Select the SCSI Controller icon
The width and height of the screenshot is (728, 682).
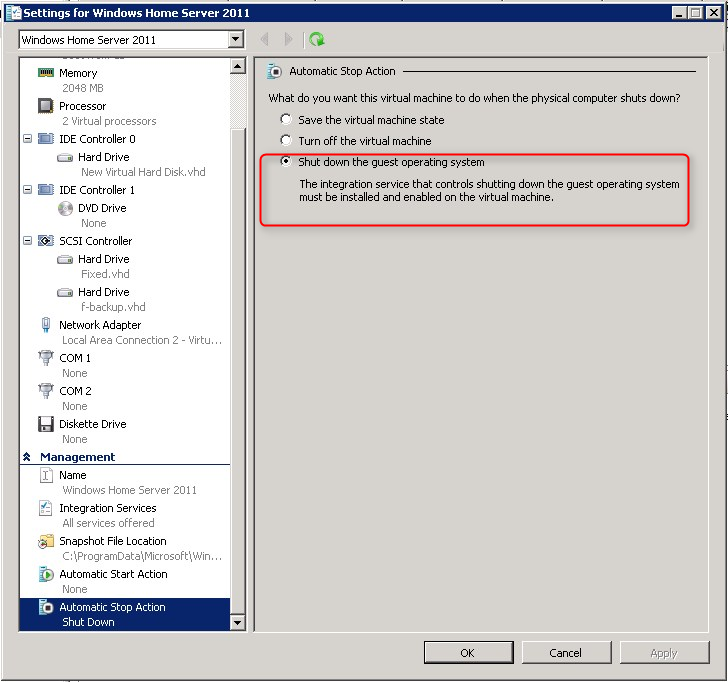pyautogui.click(x=46, y=241)
